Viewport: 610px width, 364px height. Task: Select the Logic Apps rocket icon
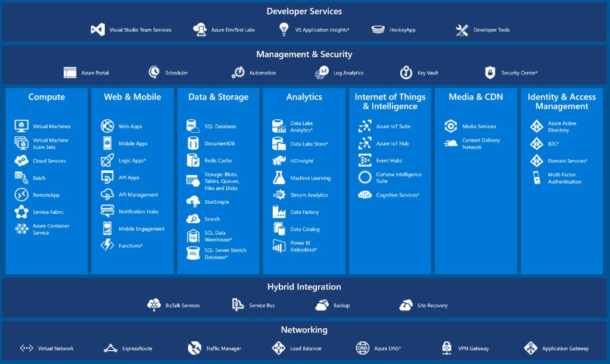coord(108,160)
